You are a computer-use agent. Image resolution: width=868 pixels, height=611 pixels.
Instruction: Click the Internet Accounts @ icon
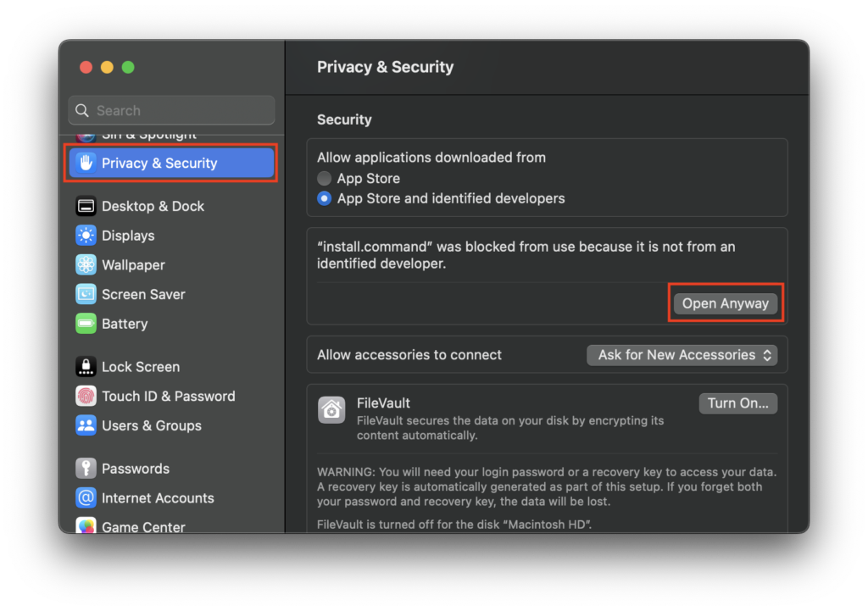[x=86, y=498]
